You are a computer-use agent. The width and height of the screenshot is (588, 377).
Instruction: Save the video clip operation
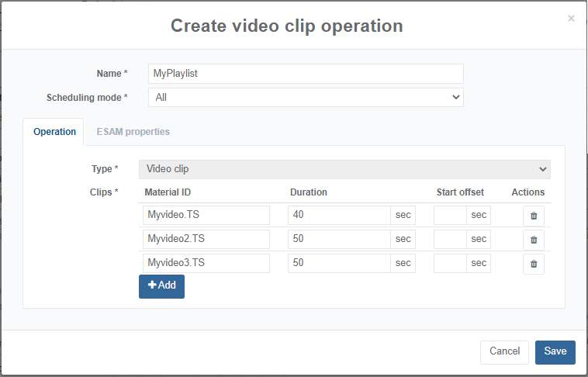click(555, 351)
